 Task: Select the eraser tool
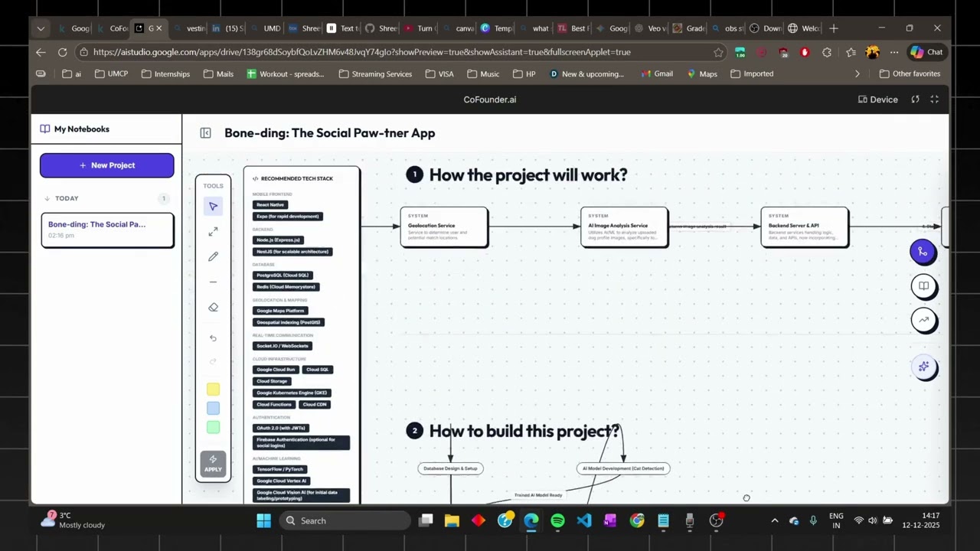click(213, 307)
